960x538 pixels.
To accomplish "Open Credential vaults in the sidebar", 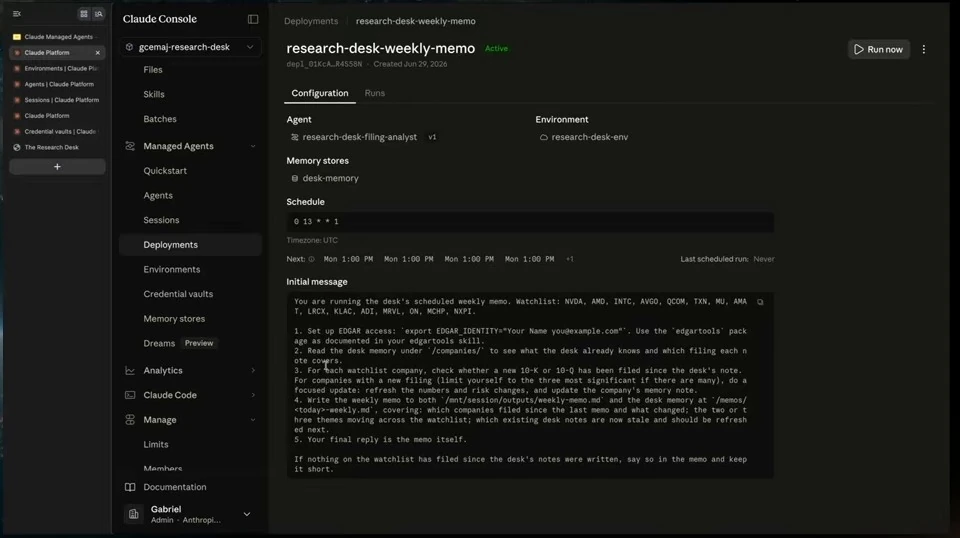I will tap(178, 294).
